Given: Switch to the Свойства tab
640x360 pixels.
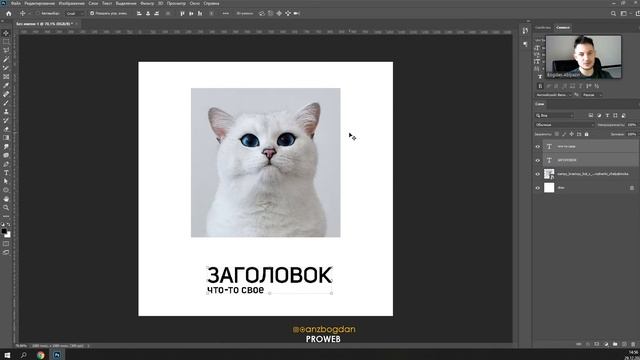Looking at the screenshot, I should [x=543, y=27].
